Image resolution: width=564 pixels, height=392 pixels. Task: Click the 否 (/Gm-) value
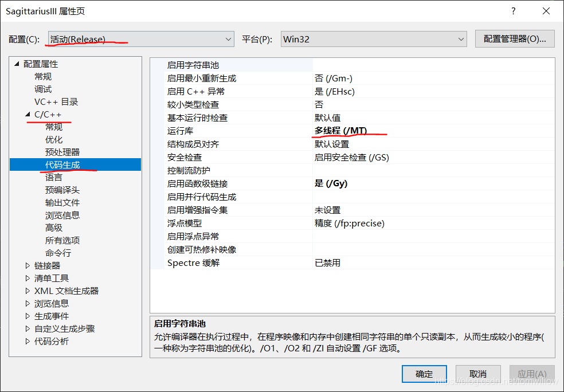point(334,79)
